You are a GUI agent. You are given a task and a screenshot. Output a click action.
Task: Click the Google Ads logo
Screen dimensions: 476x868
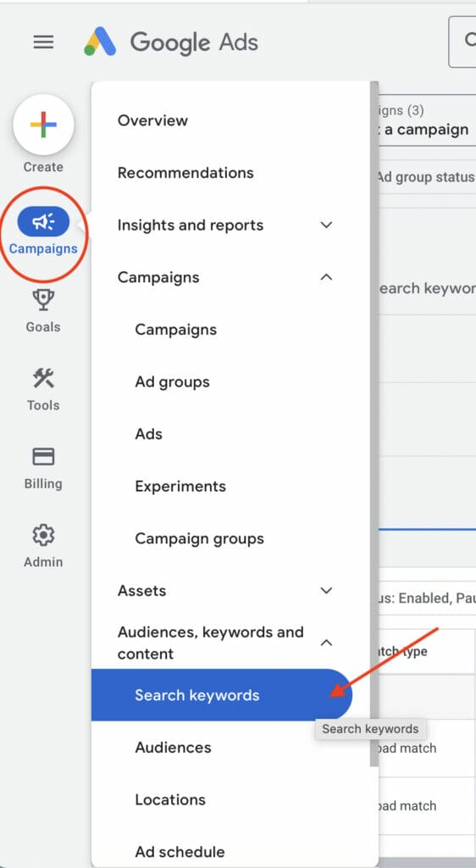click(100, 42)
